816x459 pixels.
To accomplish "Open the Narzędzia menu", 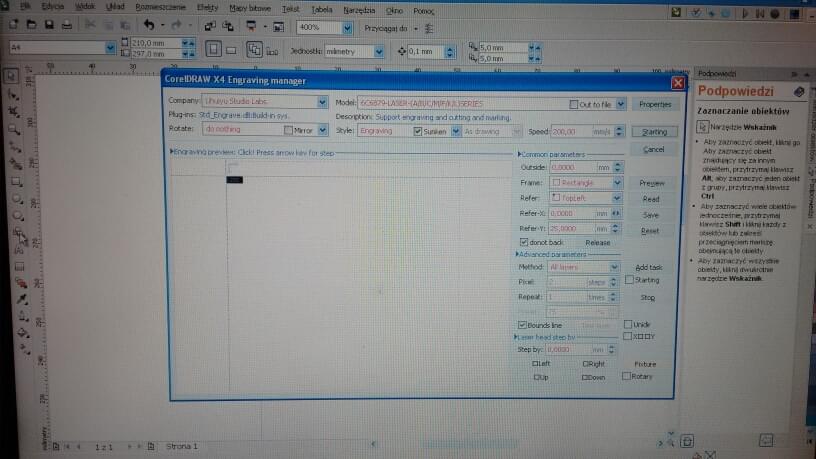I will click(359, 10).
